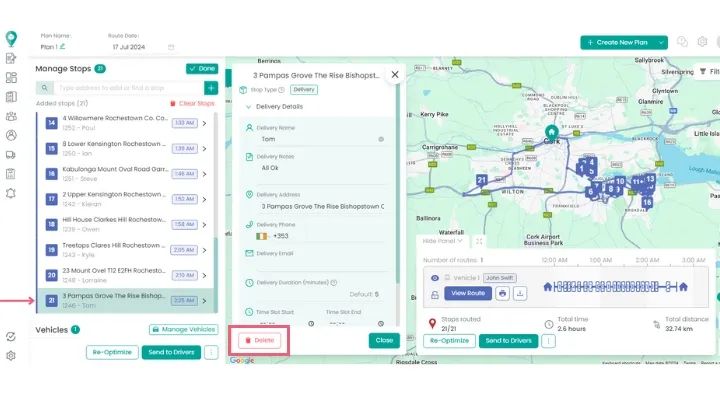Collapse the Delivery Details section

248,106
